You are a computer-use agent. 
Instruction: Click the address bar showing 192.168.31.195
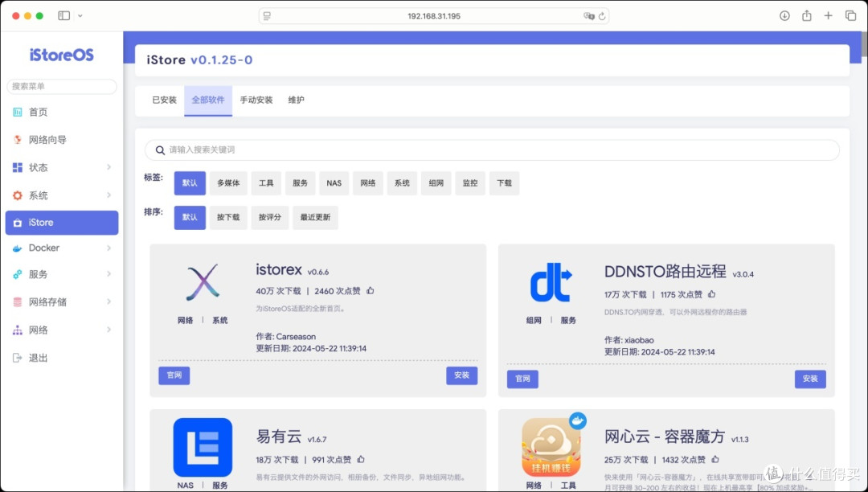[434, 16]
